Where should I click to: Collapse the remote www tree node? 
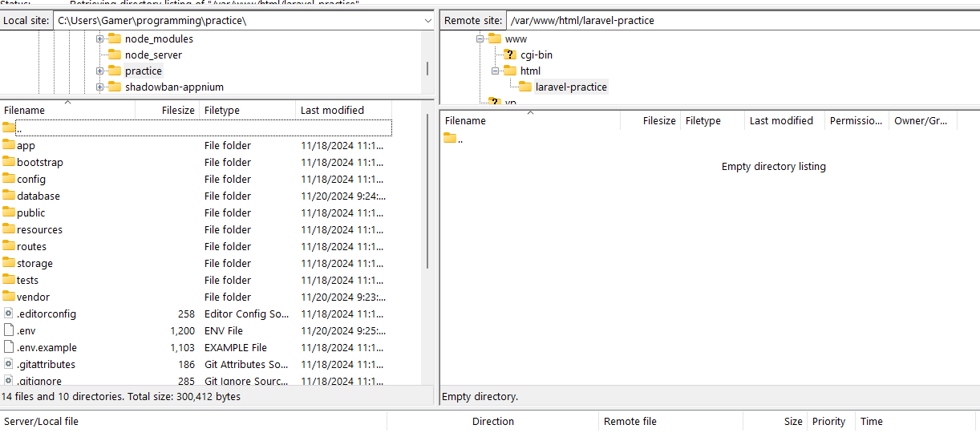[x=480, y=38]
